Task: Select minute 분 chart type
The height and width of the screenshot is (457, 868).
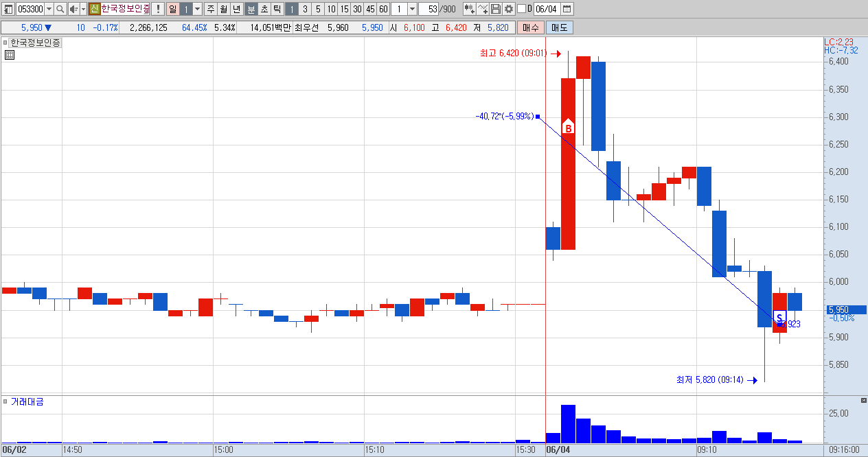Action: click(x=251, y=9)
